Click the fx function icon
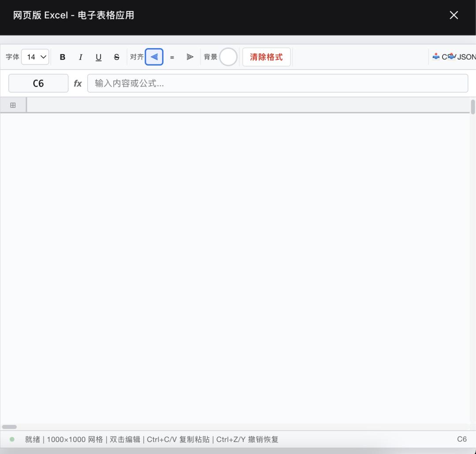The height and width of the screenshot is (454, 476). [x=78, y=83]
